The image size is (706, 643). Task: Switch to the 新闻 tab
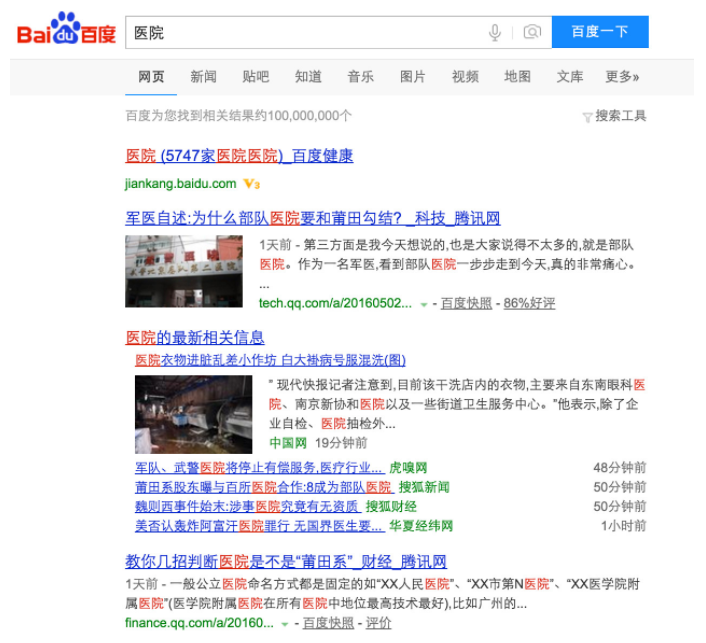[203, 77]
